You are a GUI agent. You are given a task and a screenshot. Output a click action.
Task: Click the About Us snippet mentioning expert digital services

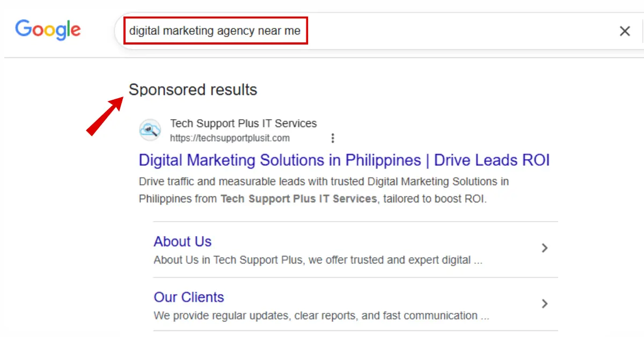pyautogui.click(x=318, y=260)
